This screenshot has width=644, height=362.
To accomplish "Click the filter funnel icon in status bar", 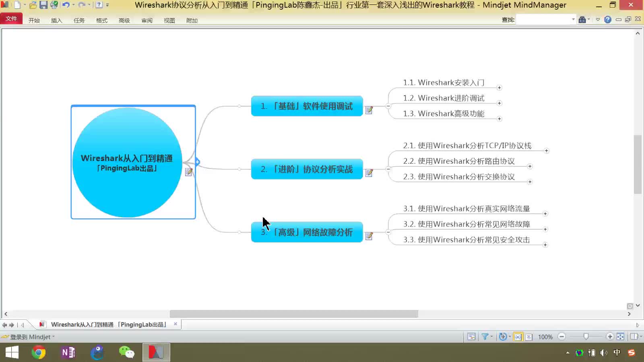I will 485,337.
